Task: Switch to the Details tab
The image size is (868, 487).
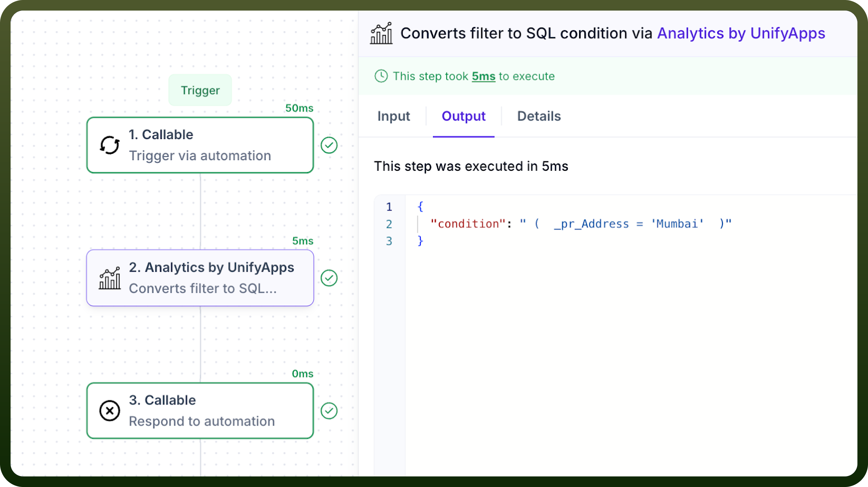Action: click(x=539, y=116)
